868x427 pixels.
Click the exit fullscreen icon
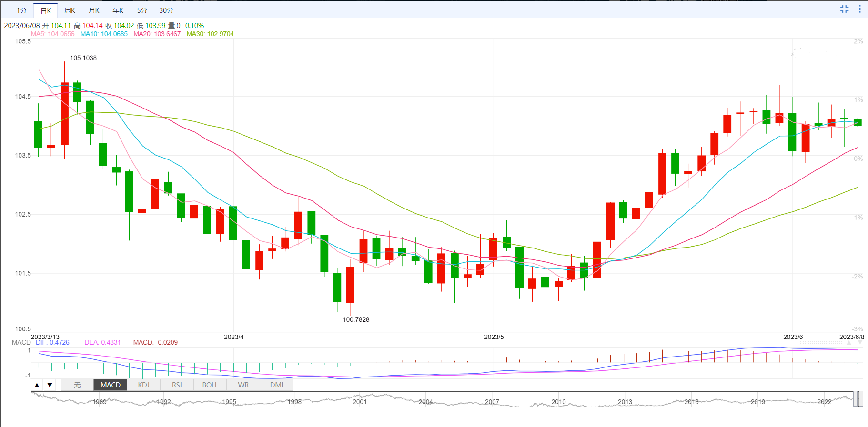pos(844,9)
